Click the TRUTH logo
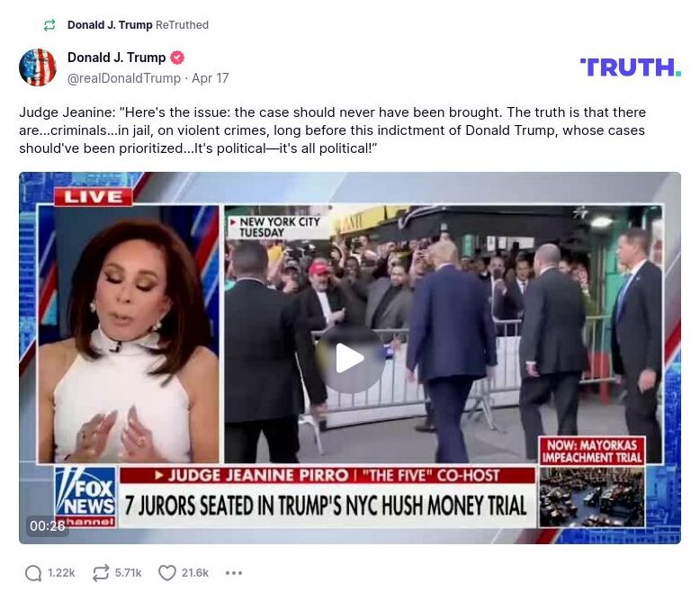Image resolution: width=700 pixels, height=600 pixels. point(631,67)
